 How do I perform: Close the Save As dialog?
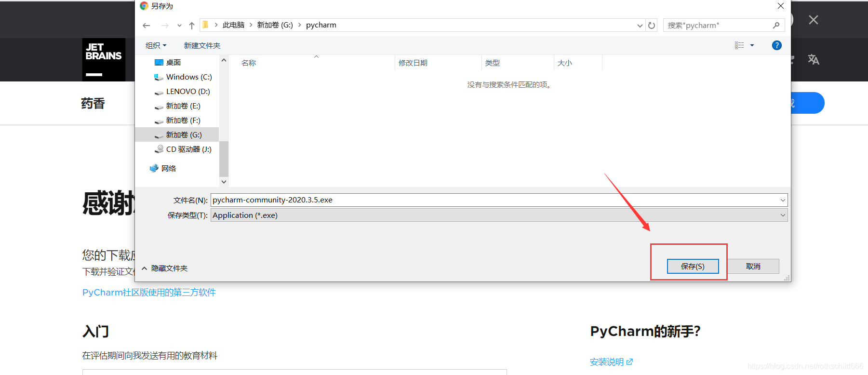(x=781, y=6)
